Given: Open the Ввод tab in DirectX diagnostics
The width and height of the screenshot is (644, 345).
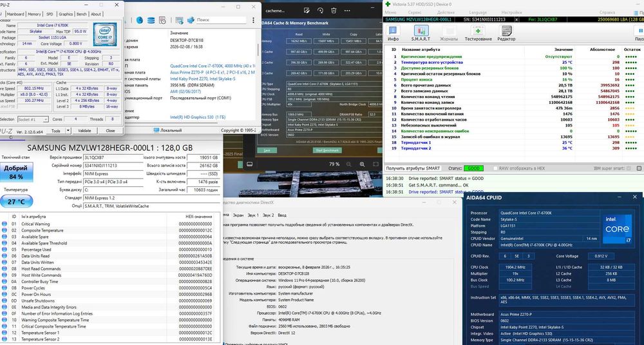Looking at the screenshot, I should click(282, 215).
